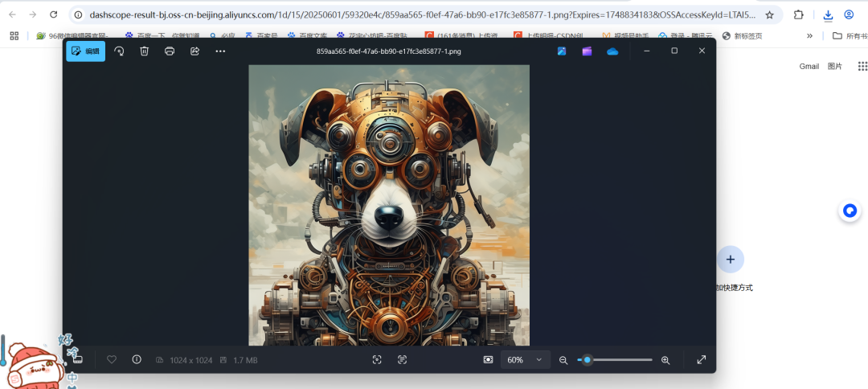The image size is (868, 389).
Task: Toggle the filmstrip icon in Photos bottom-left
Action: click(77, 360)
